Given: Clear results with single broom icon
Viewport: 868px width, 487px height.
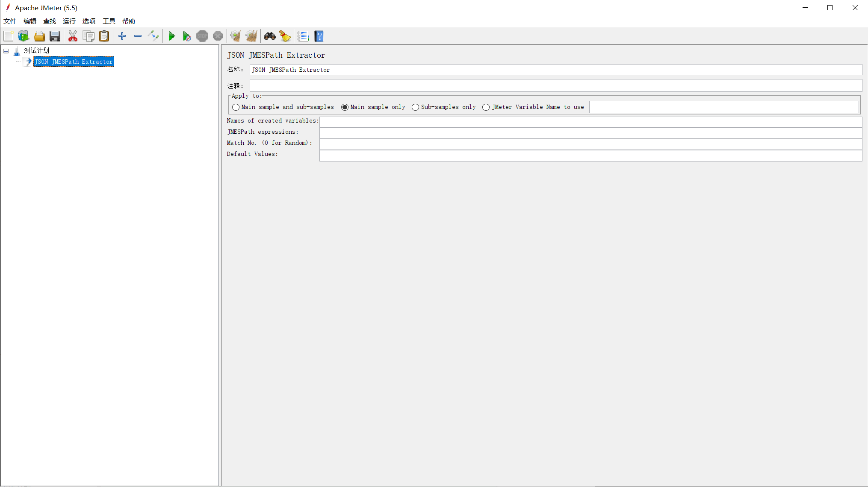Looking at the screenshot, I should pos(236,36).
